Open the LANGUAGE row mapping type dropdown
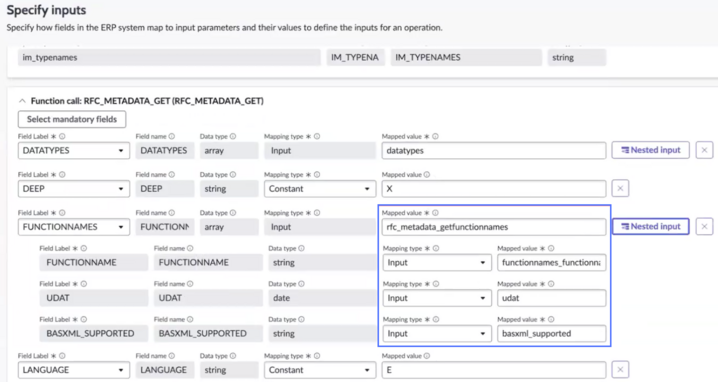The height and width of the screenshot is (382, 718). click(320, 370)
